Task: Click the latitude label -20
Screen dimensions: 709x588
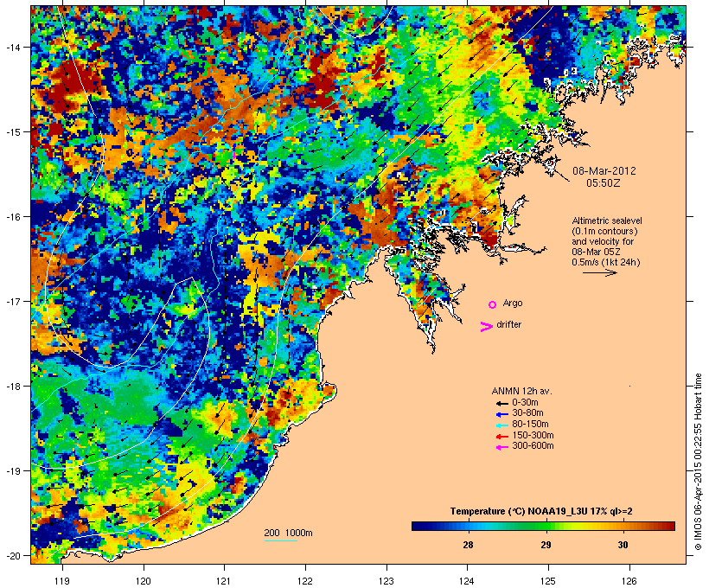Action: [13, 556]
